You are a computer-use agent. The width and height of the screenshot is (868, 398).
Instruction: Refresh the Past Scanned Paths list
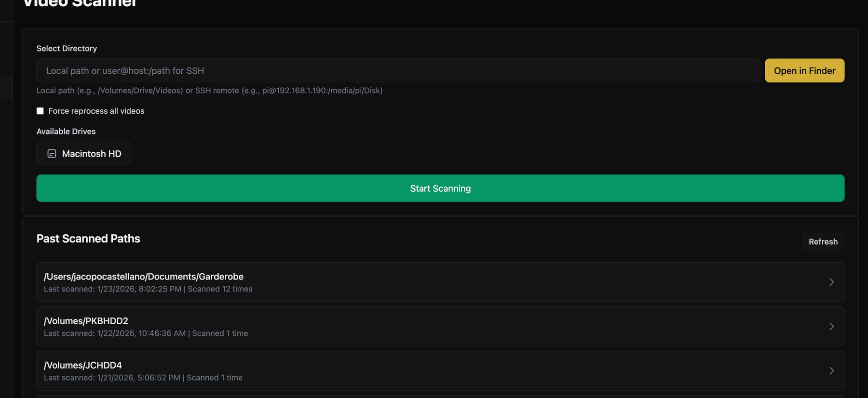(x=823, y=242)
